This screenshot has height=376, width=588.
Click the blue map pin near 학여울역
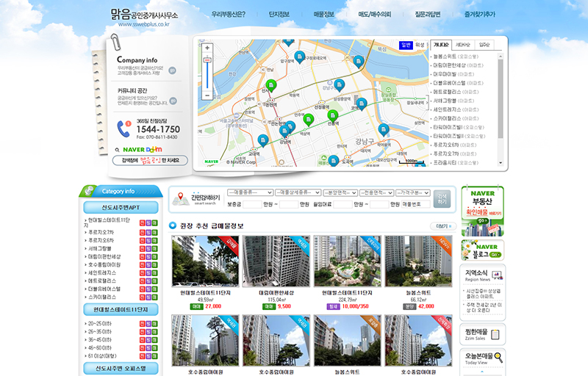(383, 130)
